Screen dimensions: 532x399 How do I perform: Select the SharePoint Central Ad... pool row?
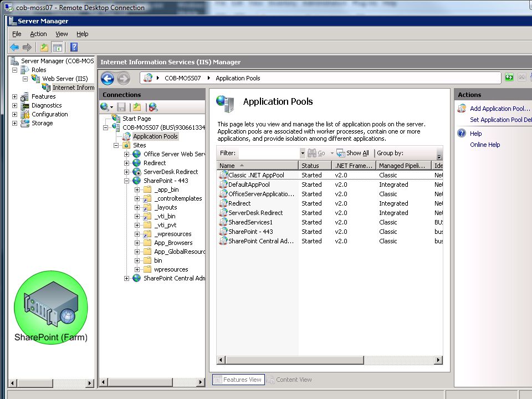point(330,241)
